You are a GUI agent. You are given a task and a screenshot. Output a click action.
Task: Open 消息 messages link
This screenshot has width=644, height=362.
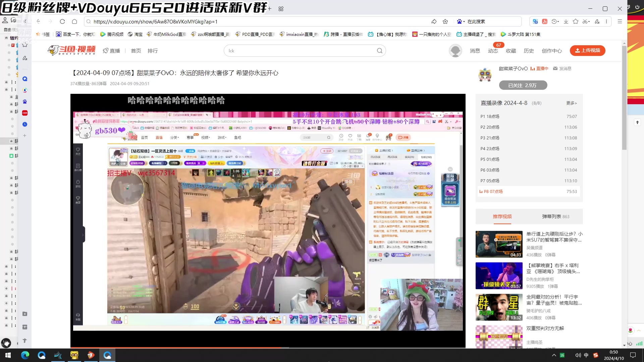tap(475, 51)
